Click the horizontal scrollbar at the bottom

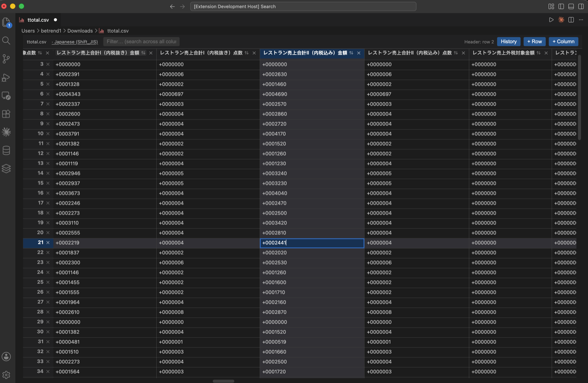point(223,381)
